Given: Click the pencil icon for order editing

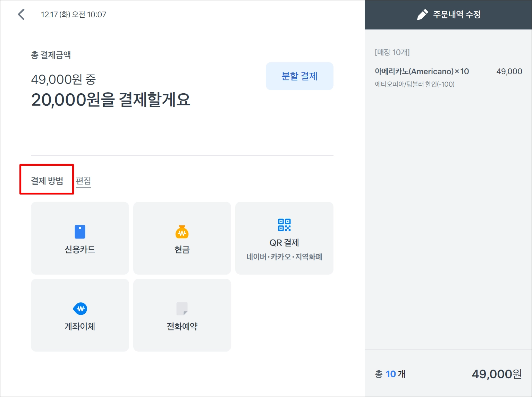Looking at the screenshot, I should (422, 15).
